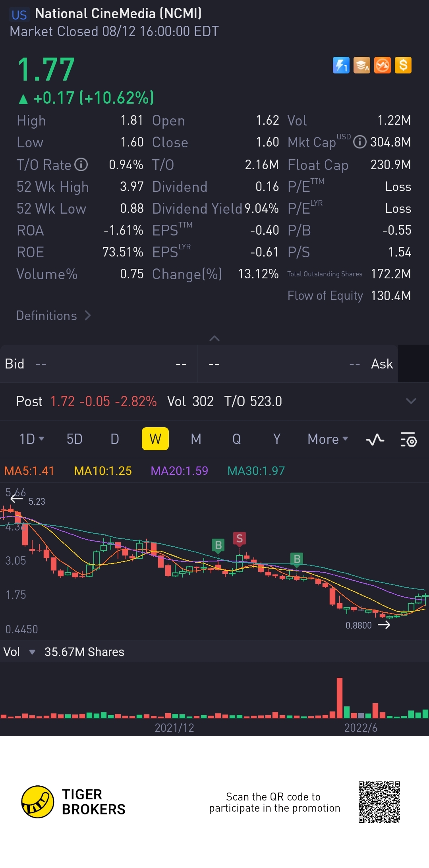This screenshot has width=429, height=868.
Task: Tap the promotion QR code
Action: point(379,802)
